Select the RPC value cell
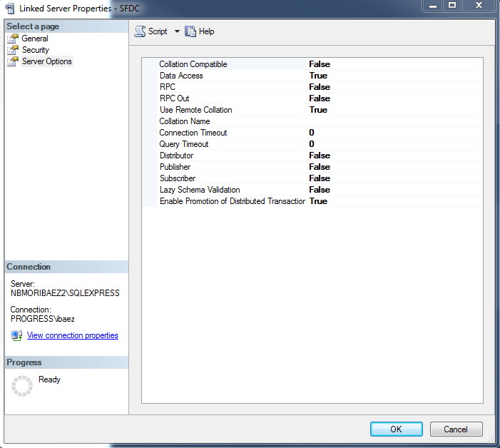The height and width of the screenshot is (448, 500). [x=394, y=87]
